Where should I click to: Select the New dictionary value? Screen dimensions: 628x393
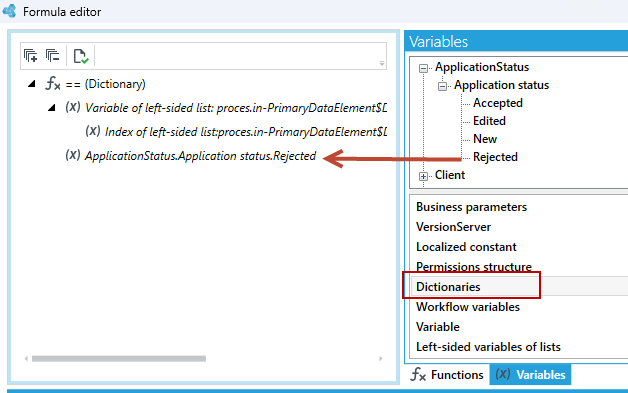pos(485,139)
